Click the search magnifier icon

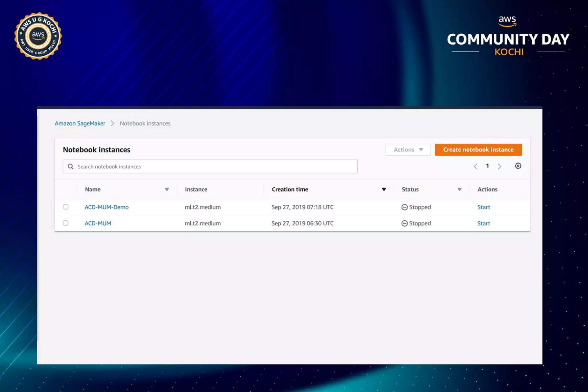(71, 167)
